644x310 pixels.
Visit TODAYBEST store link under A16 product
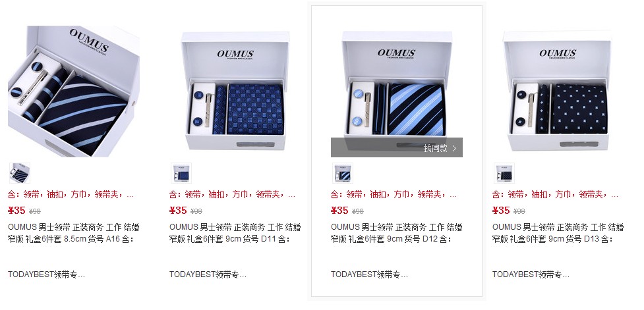pos(46,274)
